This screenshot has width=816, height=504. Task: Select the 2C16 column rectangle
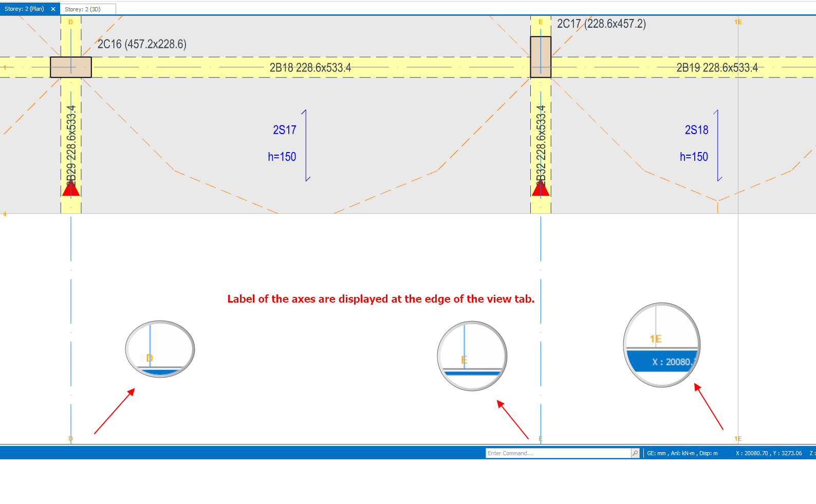71,67
